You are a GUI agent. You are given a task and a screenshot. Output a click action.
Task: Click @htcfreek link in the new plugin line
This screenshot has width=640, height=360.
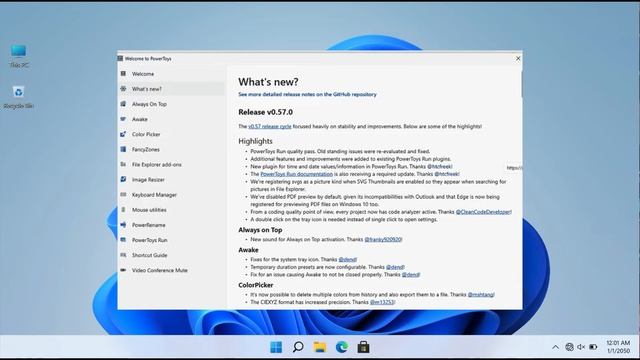pos(439,167)
